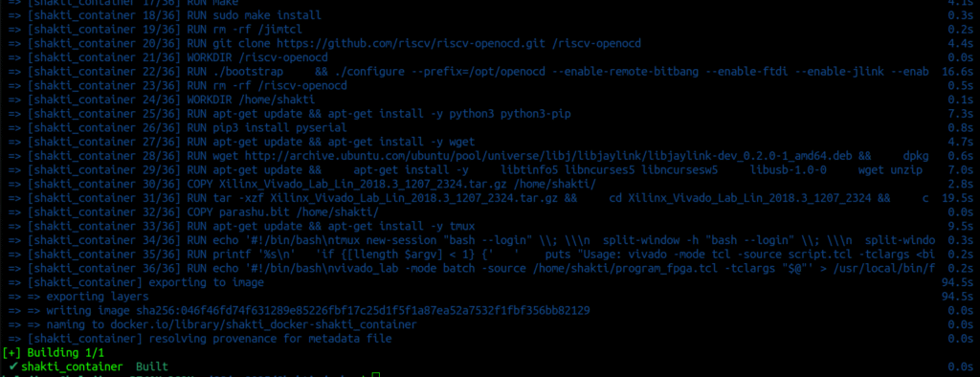Click the green checkmark beside shakti_container

[13, 366]
